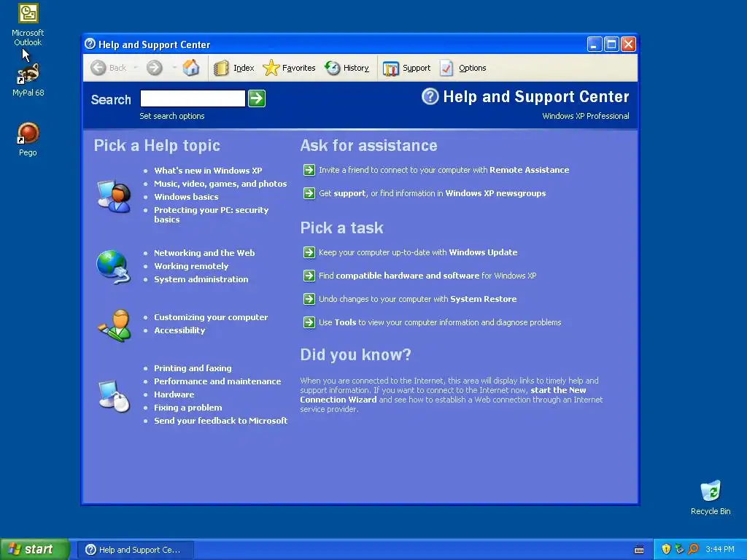
Task: Click green arrow beside Windows XP newsgroups
Action: (x=309, y=193)
